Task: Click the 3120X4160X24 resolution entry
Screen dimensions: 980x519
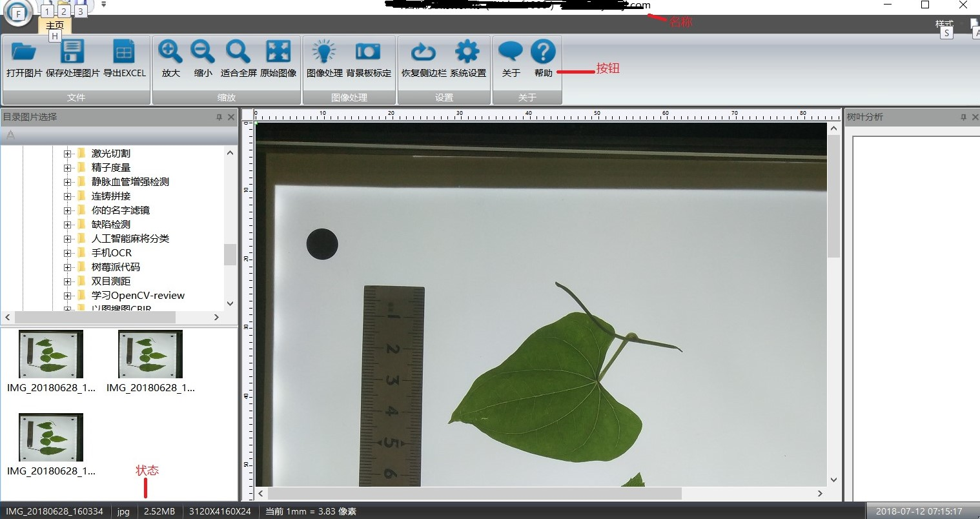Action: pyautogui.click(x=220, y=511)
